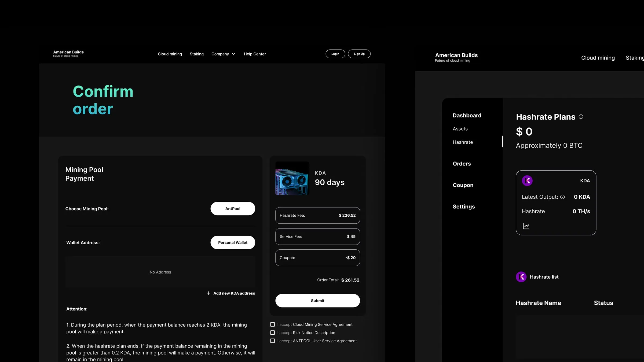Image resolution: width=644 pixels, height=362 pixels.
Task: Click the Service Fee $ 45 row
Action: tap(317, 237)
